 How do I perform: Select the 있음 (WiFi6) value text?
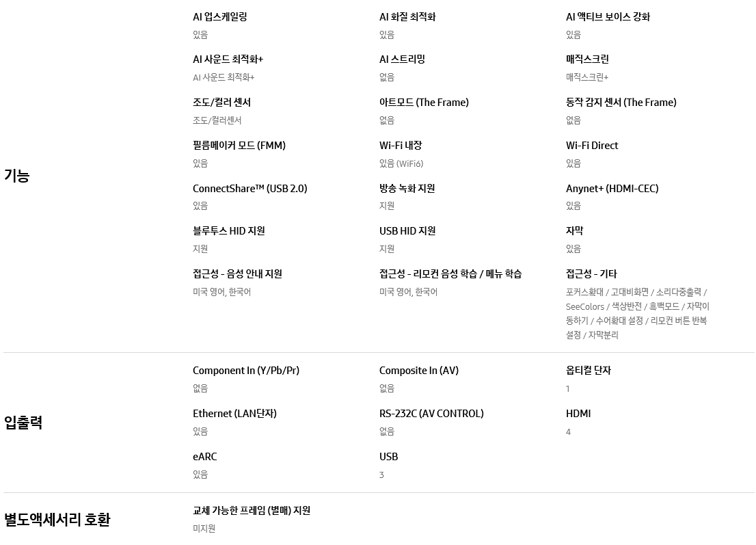click(401, 163)
